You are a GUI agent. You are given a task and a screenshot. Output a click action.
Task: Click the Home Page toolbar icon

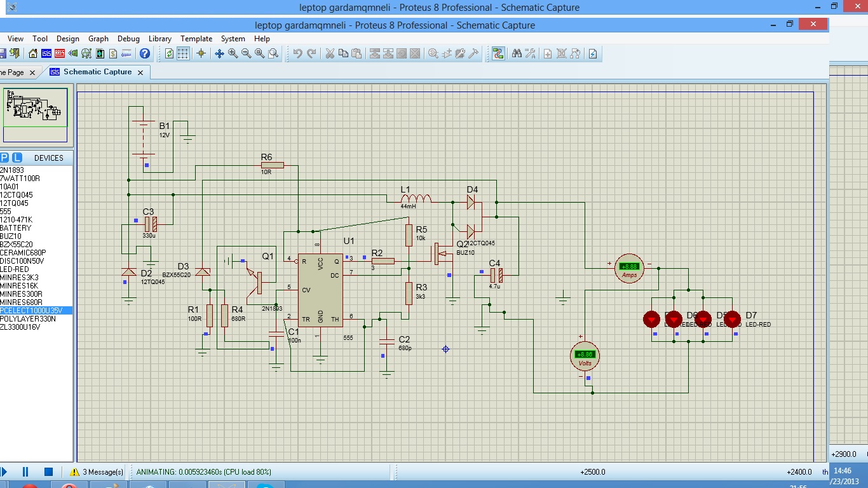coord(33,54)
